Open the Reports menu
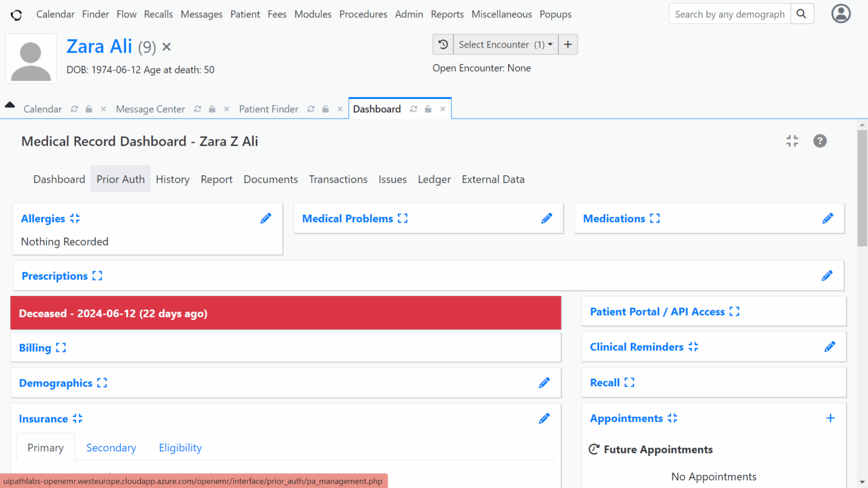The height and width of the screenshot is (488, 868). [x=447, y=14]
